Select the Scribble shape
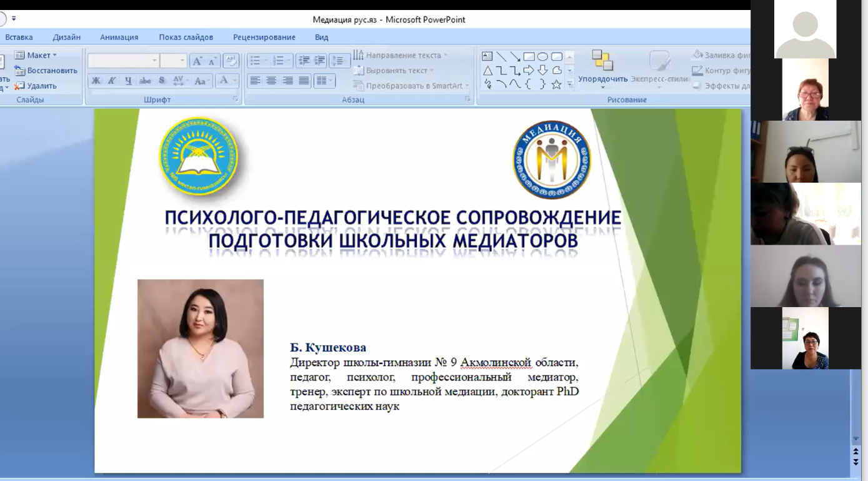The width and height of the screenshot is (868, 481). 487,84
